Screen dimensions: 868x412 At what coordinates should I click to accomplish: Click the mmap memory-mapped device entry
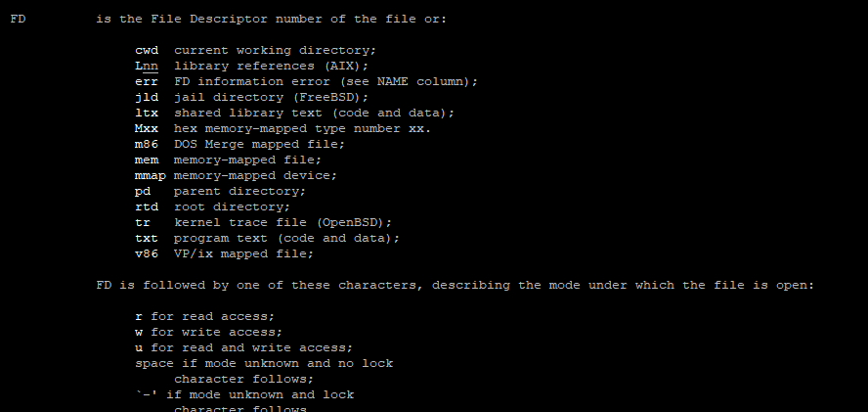click(236, 175)
